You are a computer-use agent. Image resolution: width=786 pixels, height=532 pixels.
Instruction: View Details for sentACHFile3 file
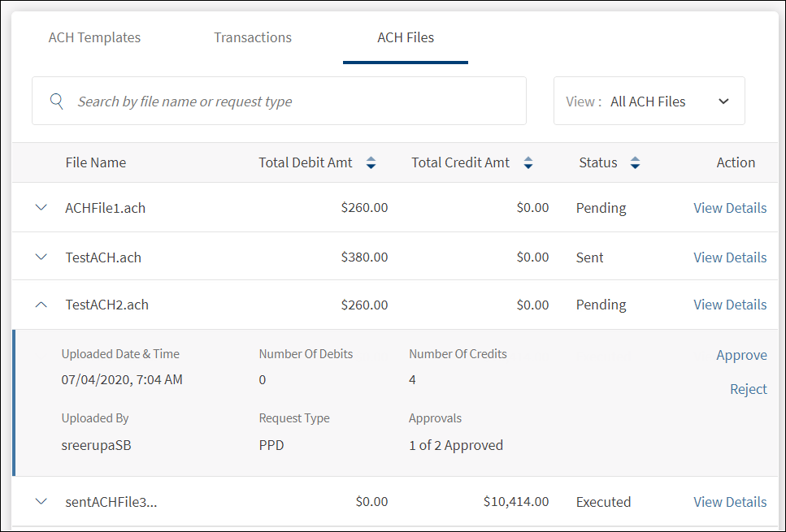(729, 502)
